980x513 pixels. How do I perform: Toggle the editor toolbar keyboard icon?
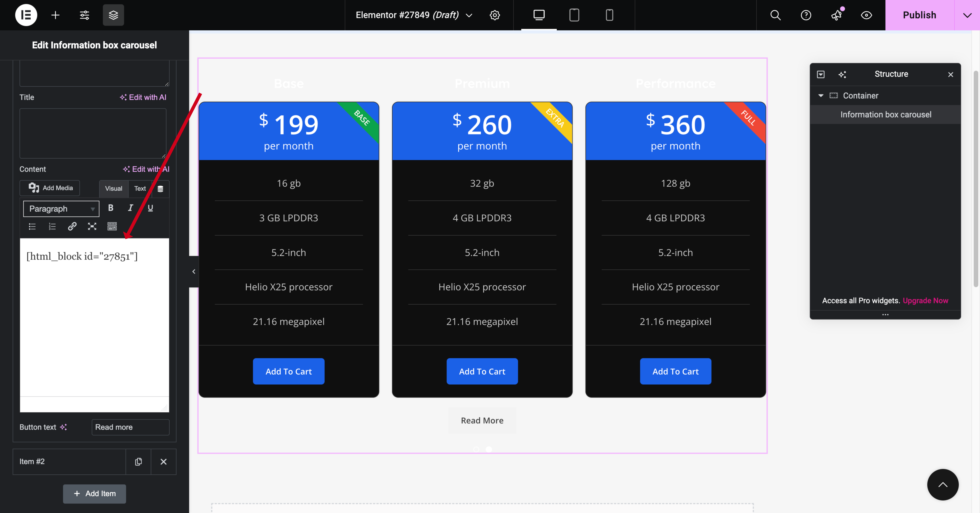[x=112, y=226]
